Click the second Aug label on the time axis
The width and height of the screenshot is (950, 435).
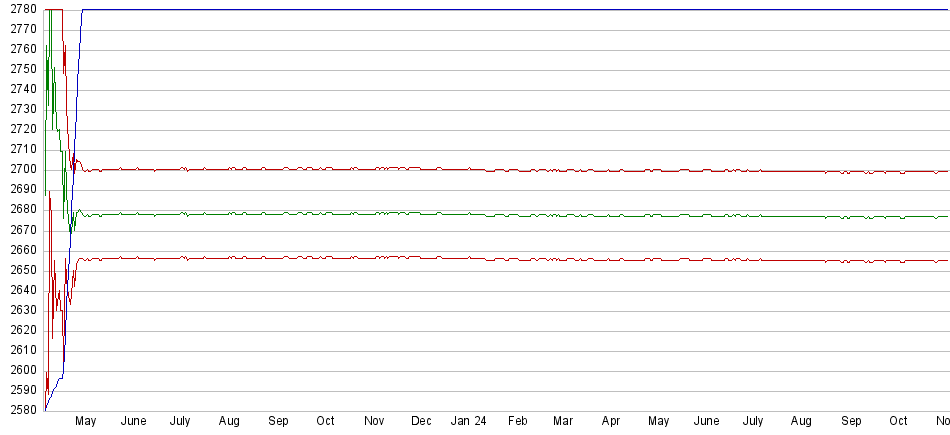801,422
